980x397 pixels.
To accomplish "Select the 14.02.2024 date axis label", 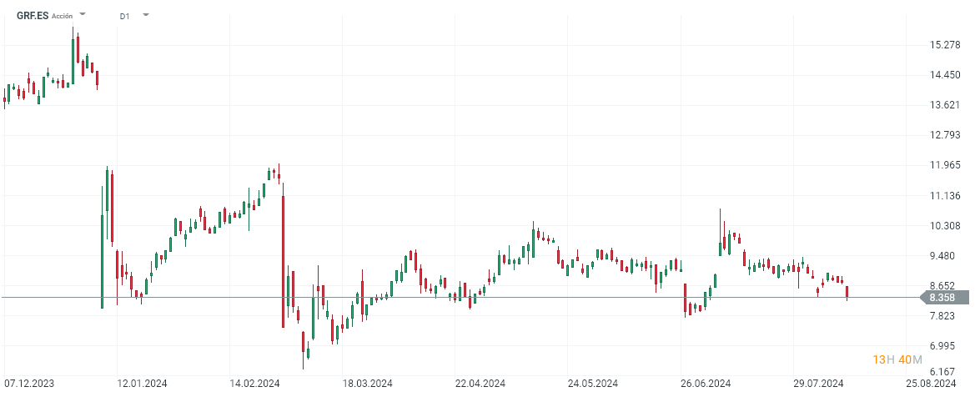I will pos(254,384).
